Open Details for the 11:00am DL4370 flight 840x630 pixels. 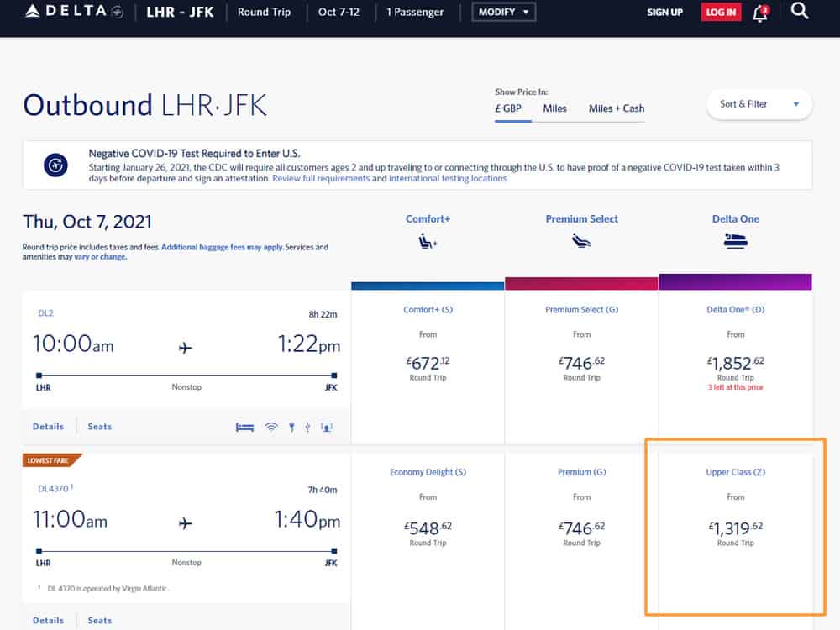(48, 621)
